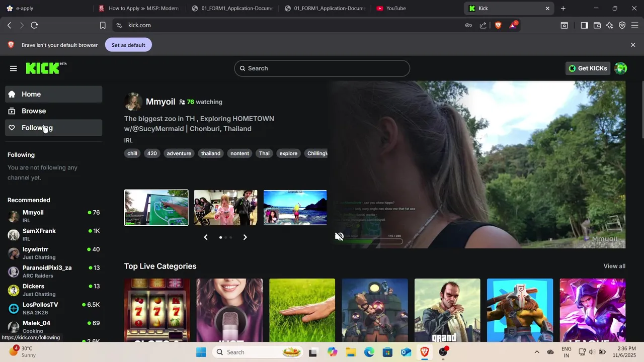The width and height of the screenshot is (644, 362).
Task: Open Mmyoil streamer avatar
Action: click(133, 102)
